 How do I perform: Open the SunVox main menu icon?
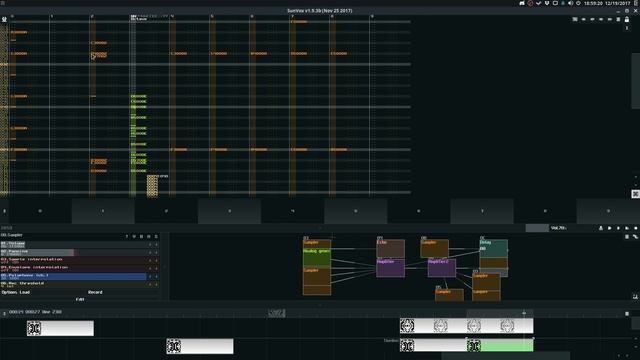tap(4, 19)
